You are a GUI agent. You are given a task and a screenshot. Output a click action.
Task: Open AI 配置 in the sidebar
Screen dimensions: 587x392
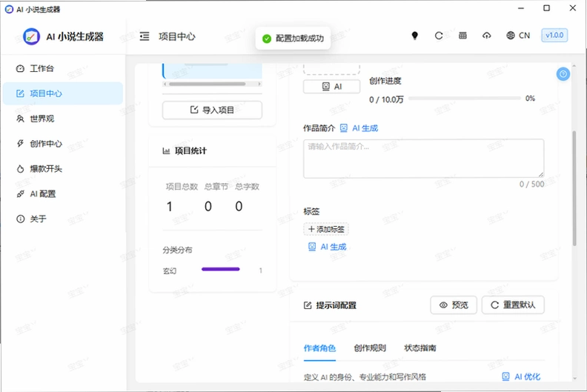[63, 194]
